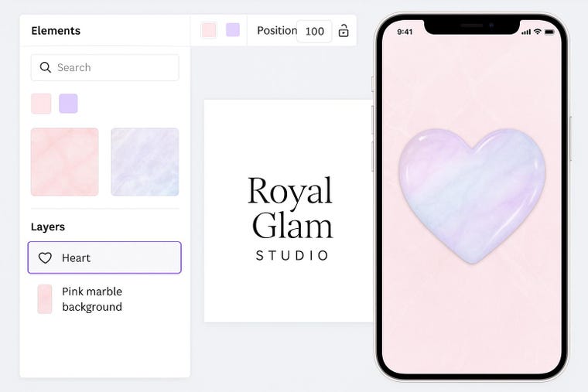588x392 pixels.
Task: Click the search magnifier icon
Action: (x=46, y=67)
